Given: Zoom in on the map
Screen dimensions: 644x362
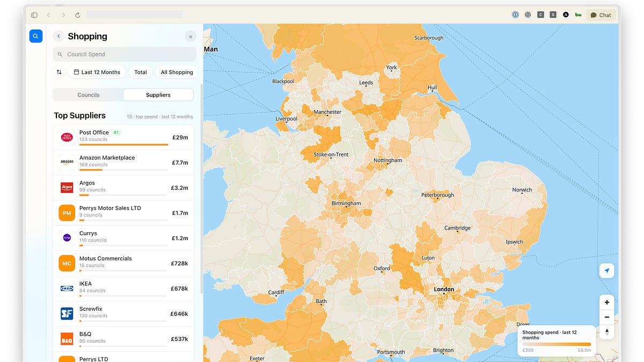Looking at the screenshot, I should (607, 302).
